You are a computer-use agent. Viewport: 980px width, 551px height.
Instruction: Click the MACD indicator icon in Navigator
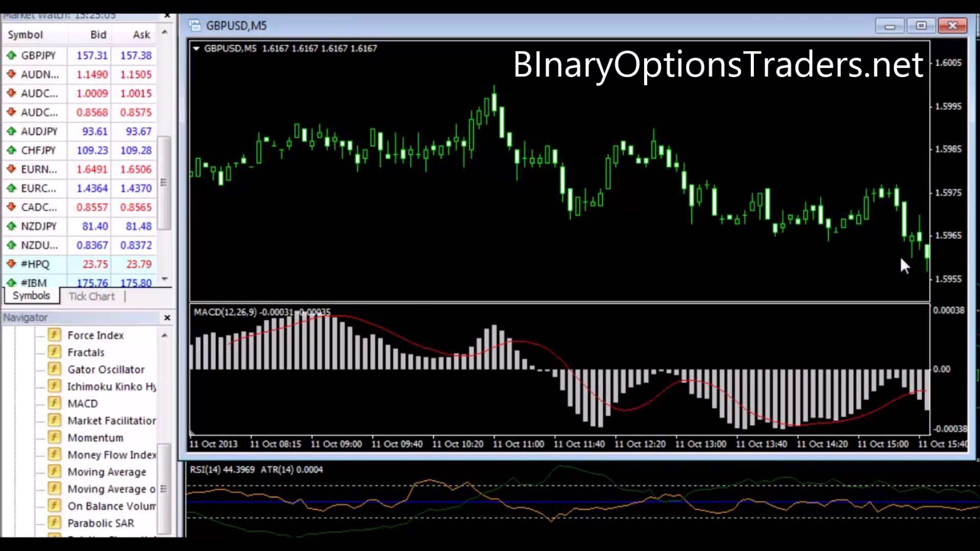coord(54,403)
